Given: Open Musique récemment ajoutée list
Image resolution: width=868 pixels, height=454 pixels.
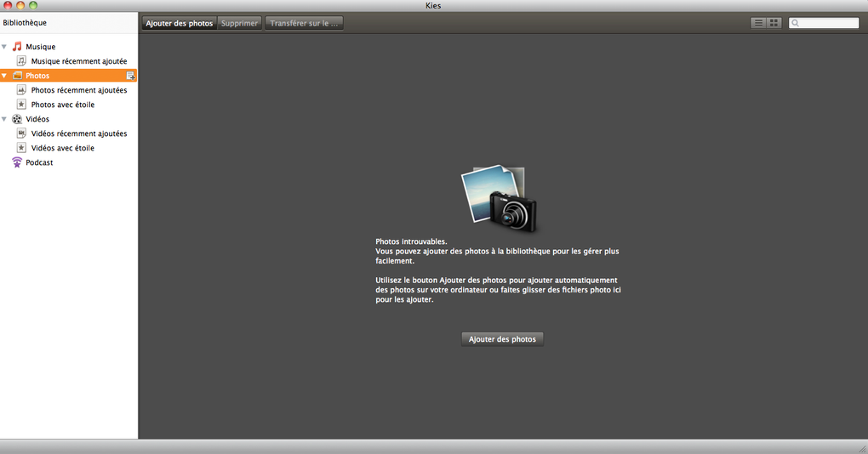Looking at the screenshot, I should tap(79, 61).
